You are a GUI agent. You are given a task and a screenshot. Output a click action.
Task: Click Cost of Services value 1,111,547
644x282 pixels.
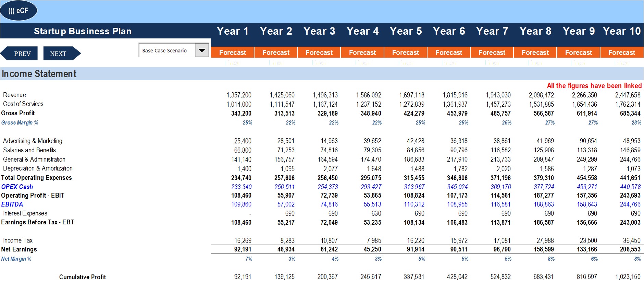point(282,104)
